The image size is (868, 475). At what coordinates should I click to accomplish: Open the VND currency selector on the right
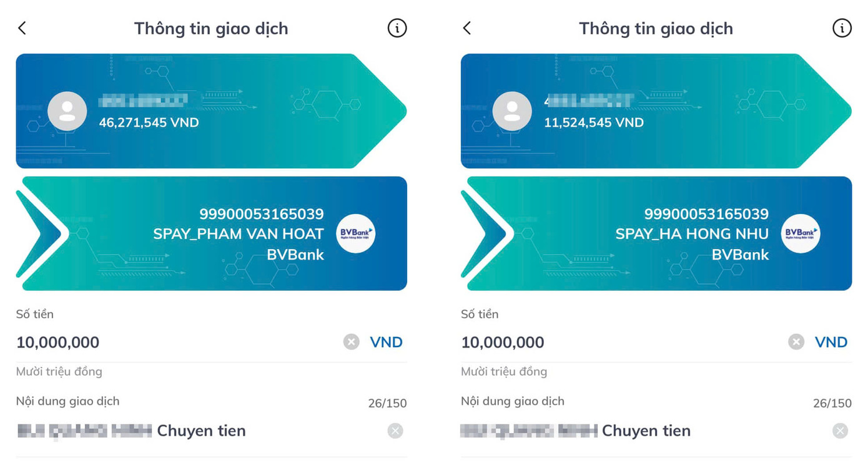pos(831,341)
